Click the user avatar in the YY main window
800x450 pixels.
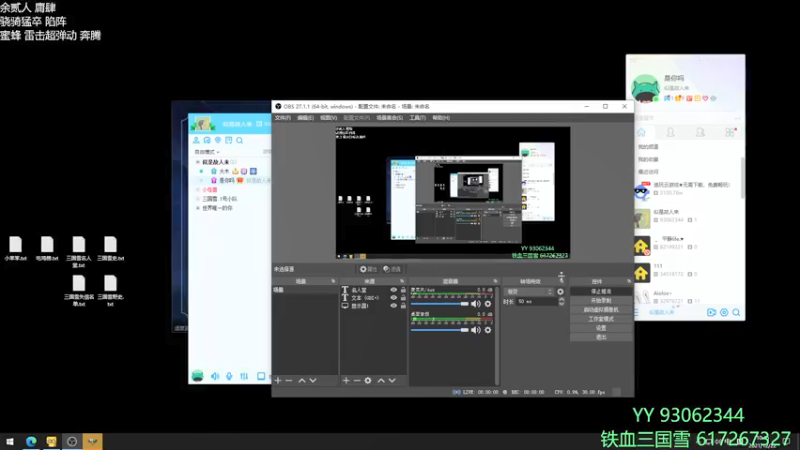645,88
